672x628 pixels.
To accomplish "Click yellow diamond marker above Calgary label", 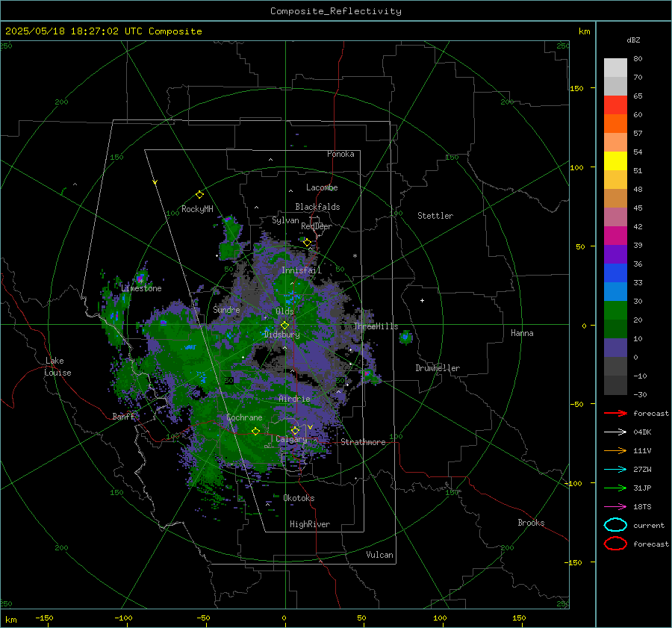I will point(295,430).
